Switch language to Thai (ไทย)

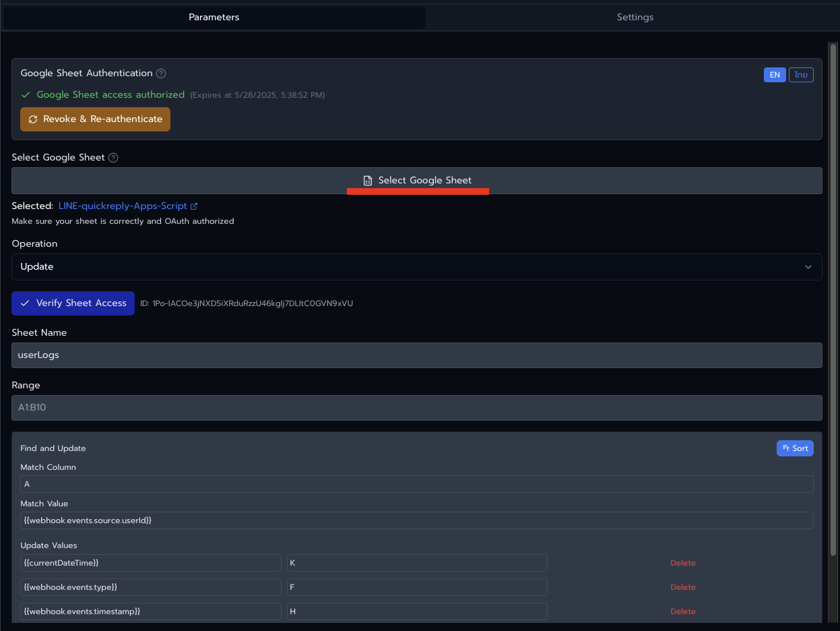801,75
